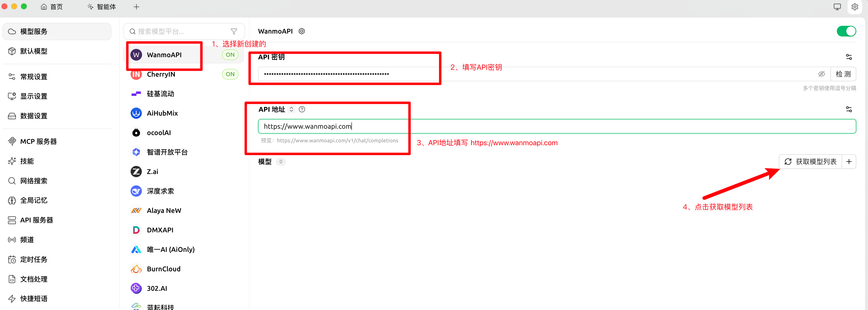Image resolution: width=868 pixels, height=310 pixels.
Task: Select the 智谱开放平台 provider icon
Action: (x=136, y=152)
